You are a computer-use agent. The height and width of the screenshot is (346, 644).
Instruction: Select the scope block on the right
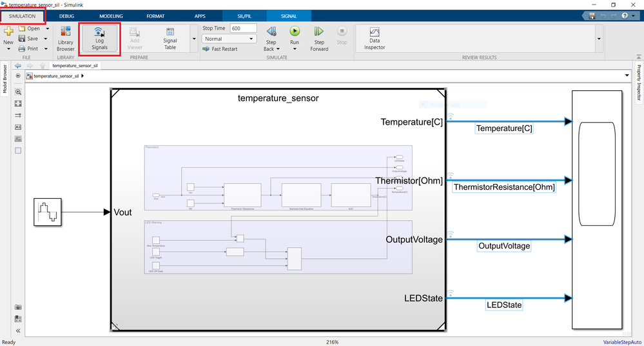[597, 210]
